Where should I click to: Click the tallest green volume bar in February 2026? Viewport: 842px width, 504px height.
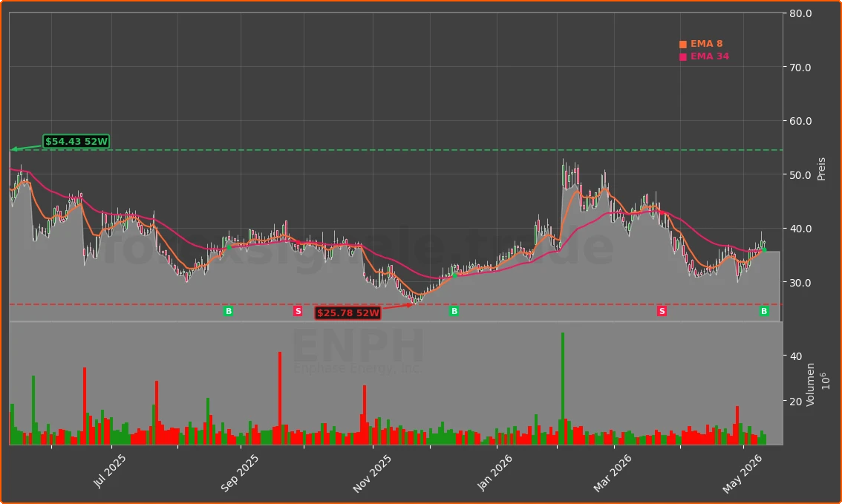tap(563, 389)
